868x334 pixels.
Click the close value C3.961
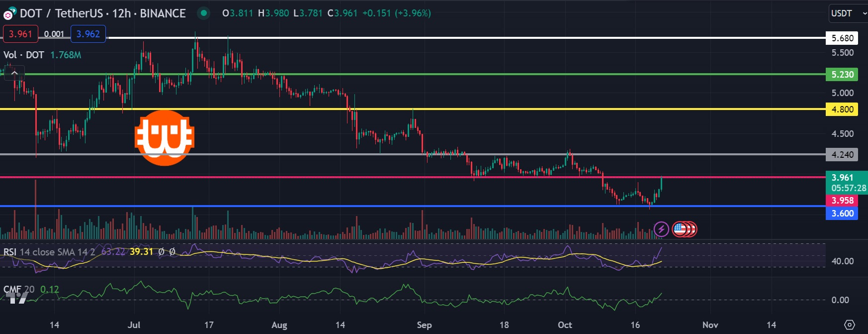coord(343,13)
